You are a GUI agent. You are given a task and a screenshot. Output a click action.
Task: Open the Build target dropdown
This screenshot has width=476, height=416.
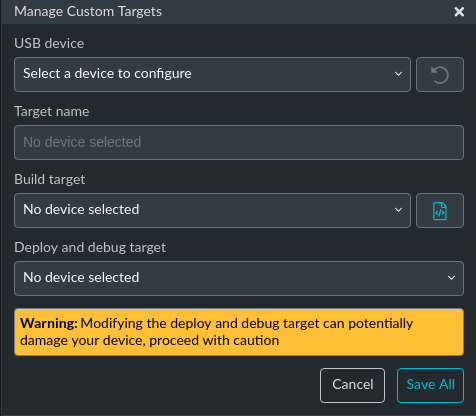(x=212, y=210)
